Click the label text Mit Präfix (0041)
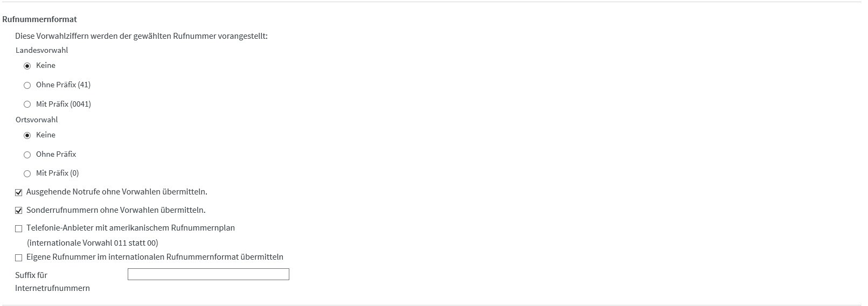Viewport: 868px width, 306px height. click(63, 104)
